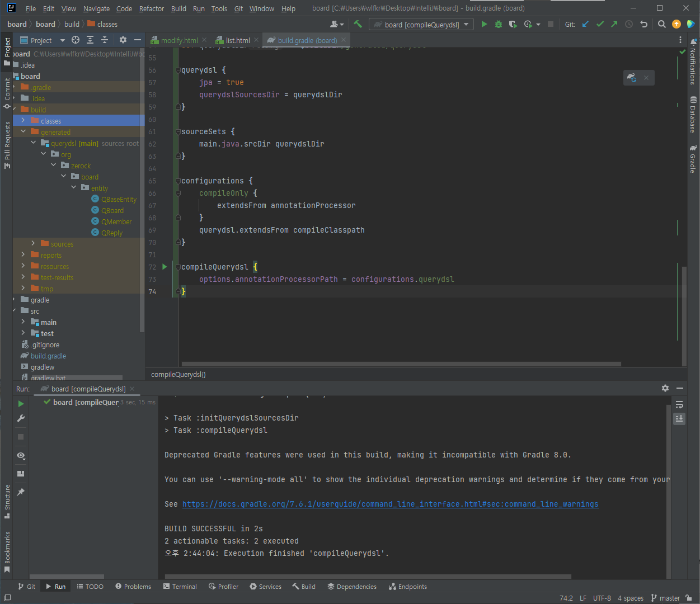
Task: Toggle the Notifications tool window
Action: pyautogui.click(x=693, y=61)
